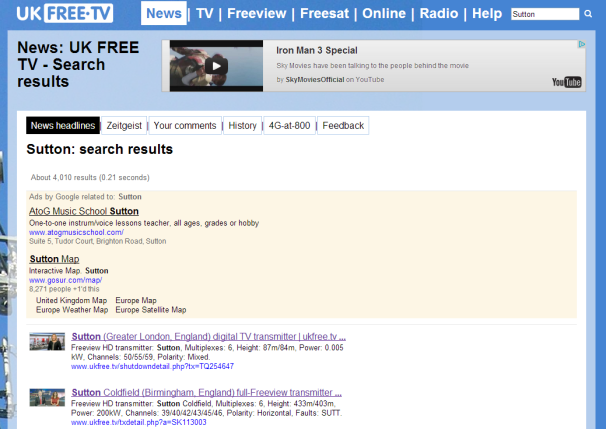The image size is (606, 429).
Task: Click the search magnifier icon
Action: pos(588,14)
